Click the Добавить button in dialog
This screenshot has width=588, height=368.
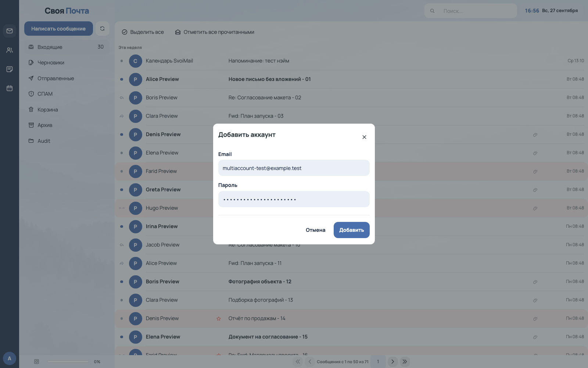(352, 230)
